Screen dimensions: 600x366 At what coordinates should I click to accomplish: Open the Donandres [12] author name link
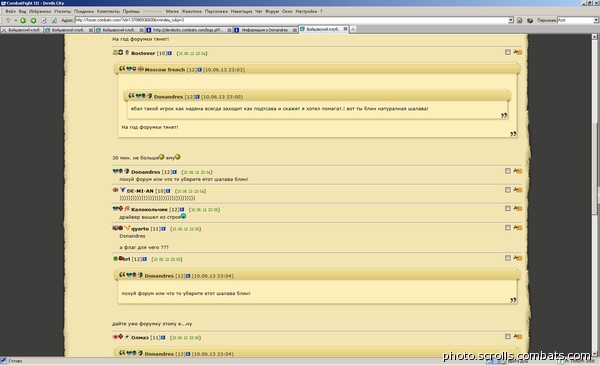coord(145,172)
